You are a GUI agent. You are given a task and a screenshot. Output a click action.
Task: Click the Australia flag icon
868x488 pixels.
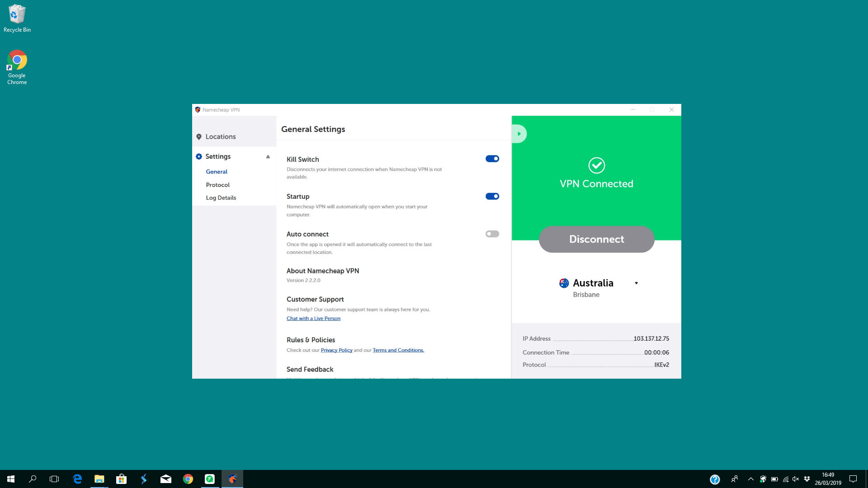pyautogui.click(x=564, y=283)
